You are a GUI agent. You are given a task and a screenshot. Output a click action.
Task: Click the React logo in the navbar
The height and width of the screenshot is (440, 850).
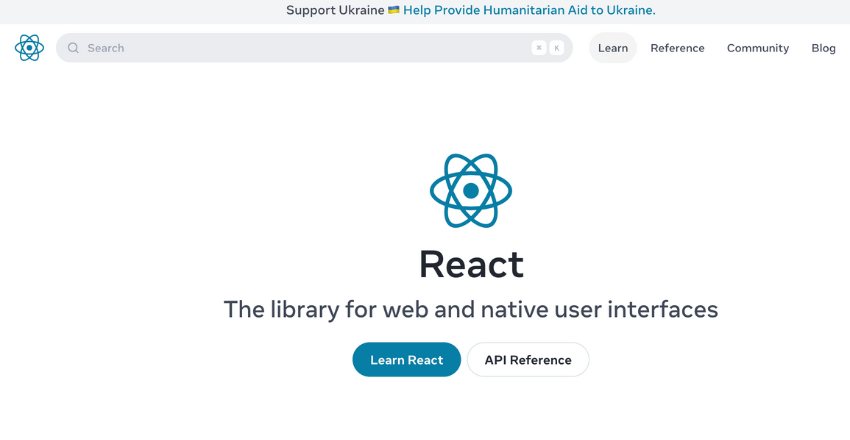coord(29,48)
